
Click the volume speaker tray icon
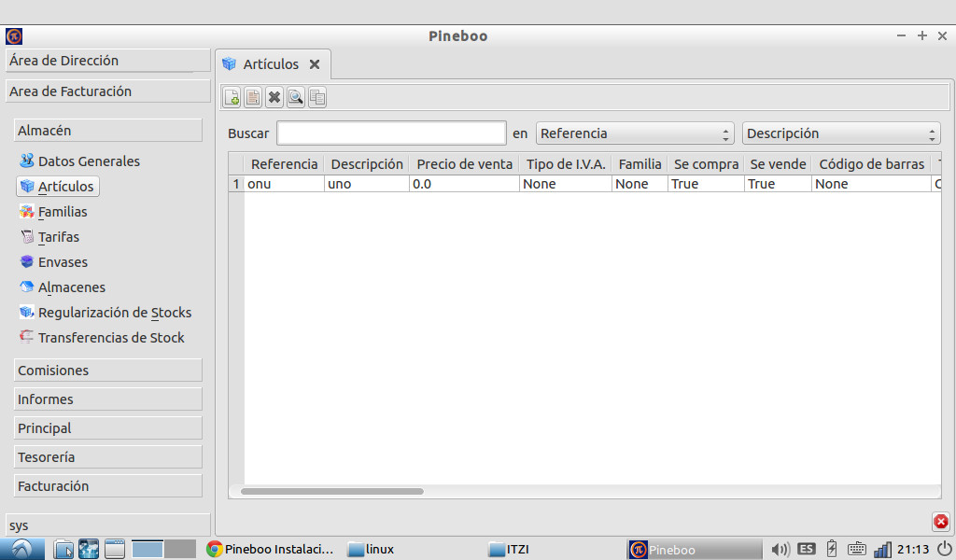pyautogui.click(x=780, y=549)
